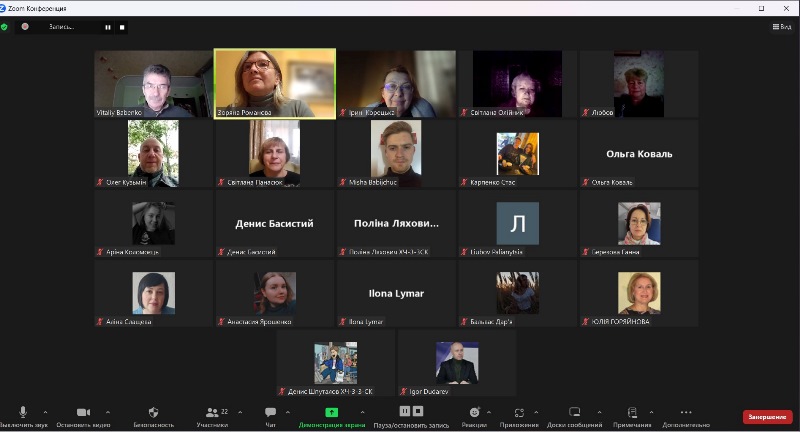Viewport: 800px width, 432px height.
Task: Expand arrow beside Notes
Action: click(x=652, y=412)
